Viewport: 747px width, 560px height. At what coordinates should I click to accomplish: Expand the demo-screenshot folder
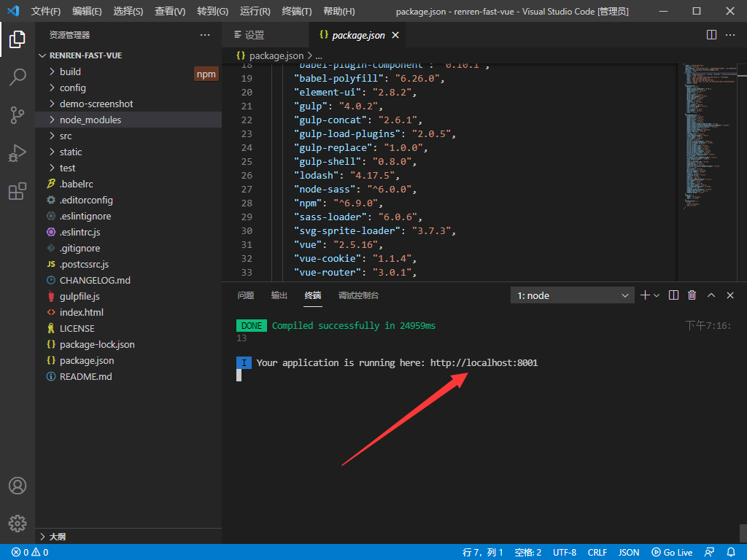[52, 104]
